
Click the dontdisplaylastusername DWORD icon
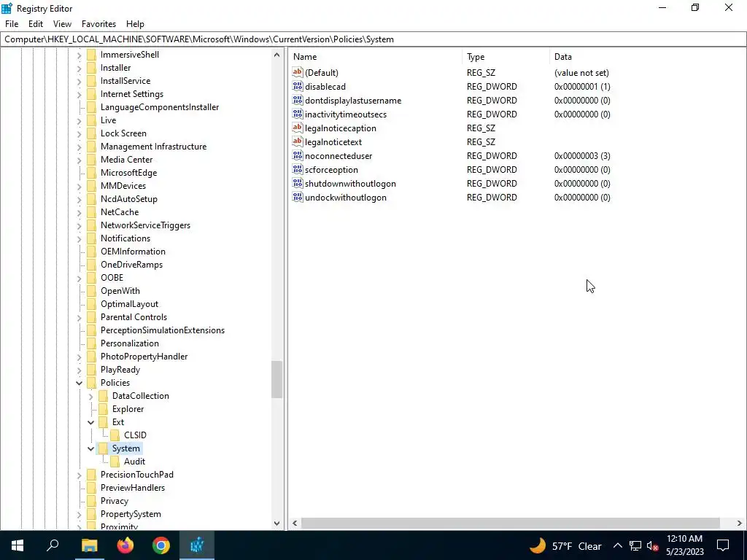tap(298, 100)
